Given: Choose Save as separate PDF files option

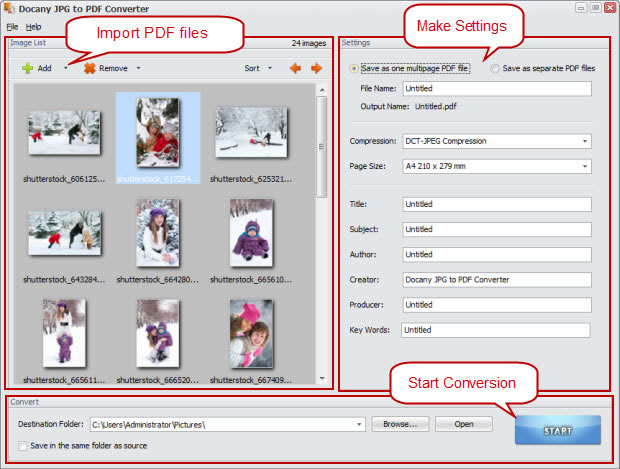Looking at the screenshot, I should (496, 69).
